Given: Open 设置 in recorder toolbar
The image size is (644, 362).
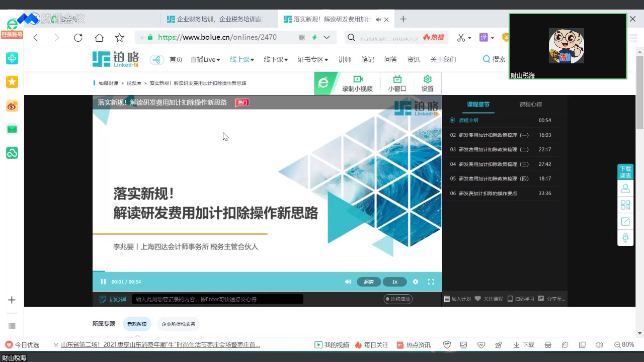Looking at the screenshot, I should [428, 83].
